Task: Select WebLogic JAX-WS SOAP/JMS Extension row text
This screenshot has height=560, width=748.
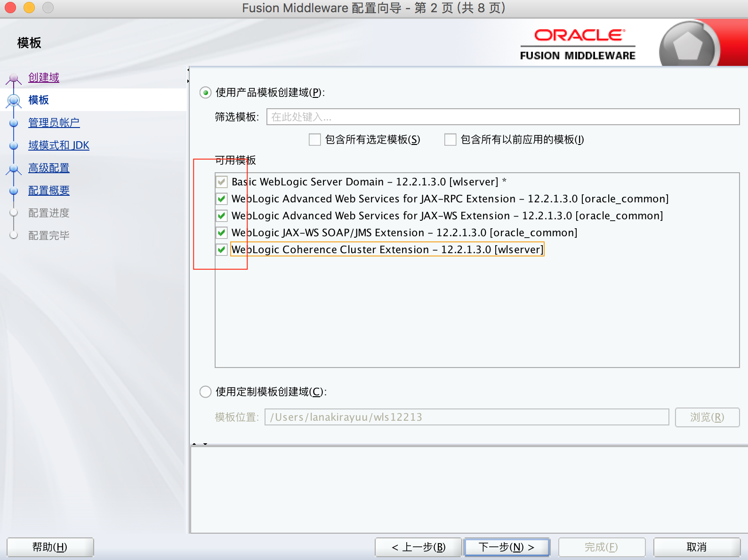Action: 404,233
